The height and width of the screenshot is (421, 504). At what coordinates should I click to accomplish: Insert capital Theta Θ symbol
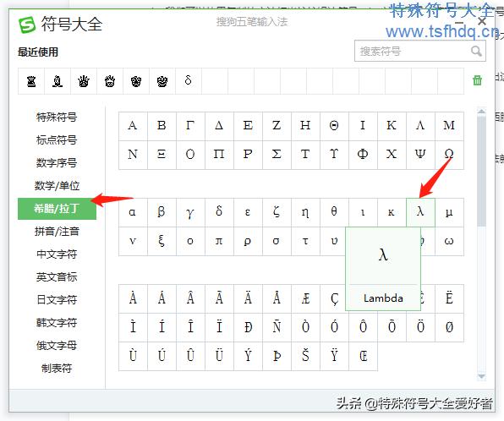point(334,126)
